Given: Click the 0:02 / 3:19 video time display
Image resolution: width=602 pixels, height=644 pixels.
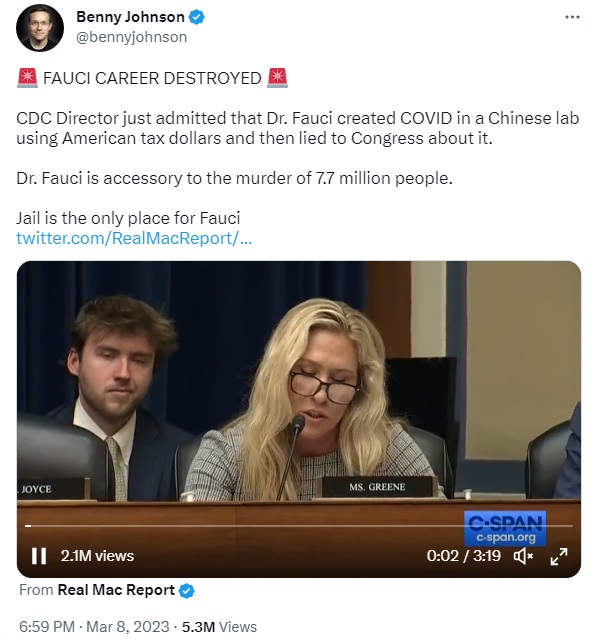Looking at the screenshot, I should point(463,556).
